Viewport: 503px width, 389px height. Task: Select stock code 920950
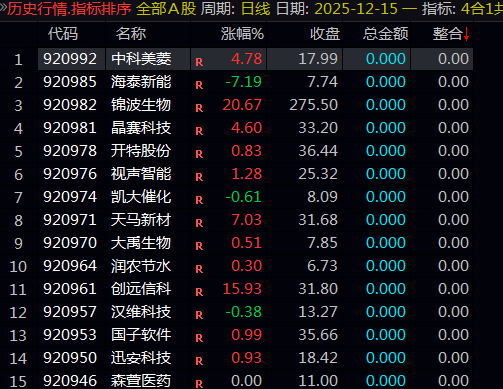click(70, 358)
